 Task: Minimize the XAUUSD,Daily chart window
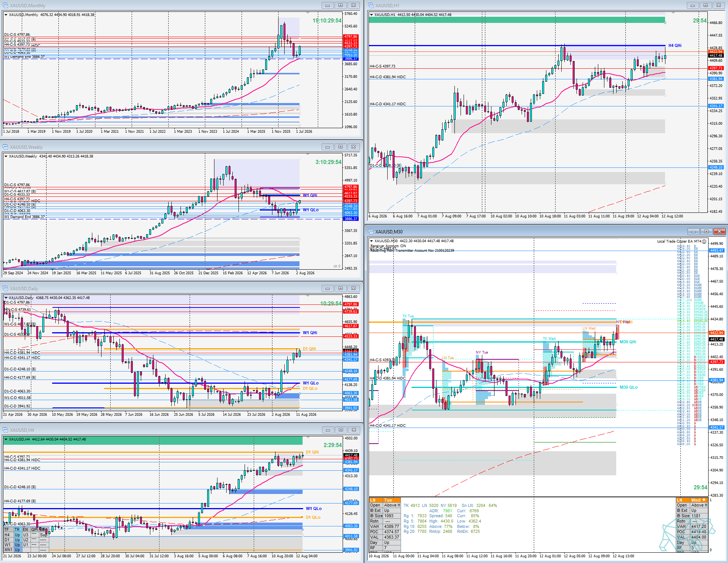click(327, 288)
